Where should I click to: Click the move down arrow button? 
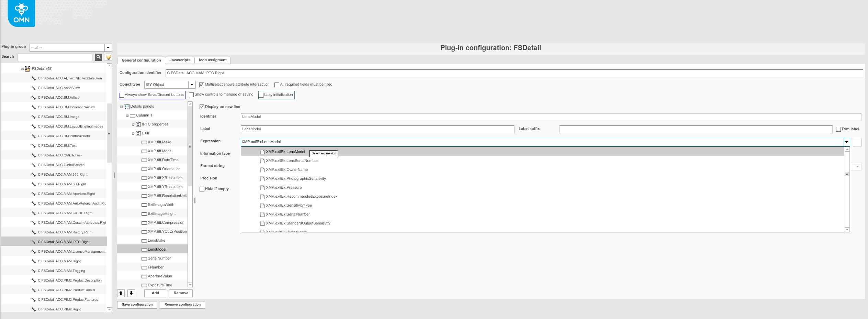pos(131,293)
